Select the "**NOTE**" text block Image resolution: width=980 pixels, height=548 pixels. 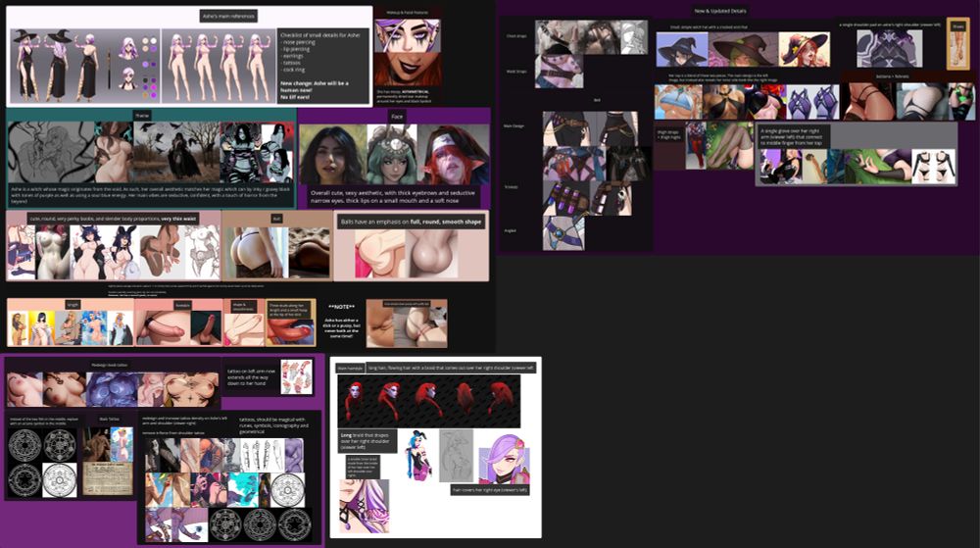coord(342,322)
